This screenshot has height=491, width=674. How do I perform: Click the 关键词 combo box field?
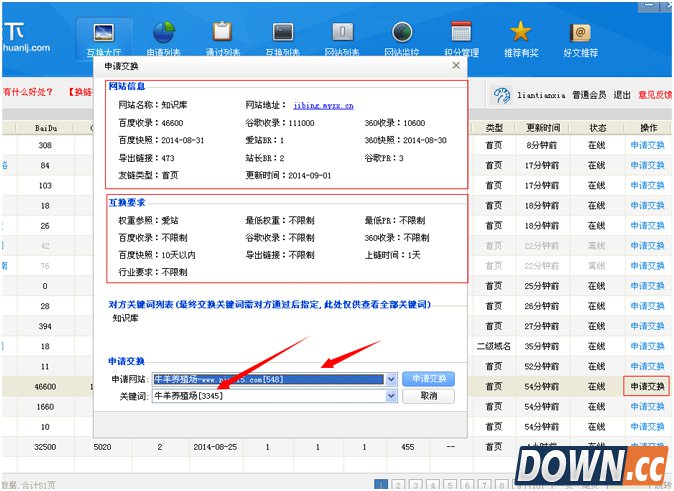[274, 396]
